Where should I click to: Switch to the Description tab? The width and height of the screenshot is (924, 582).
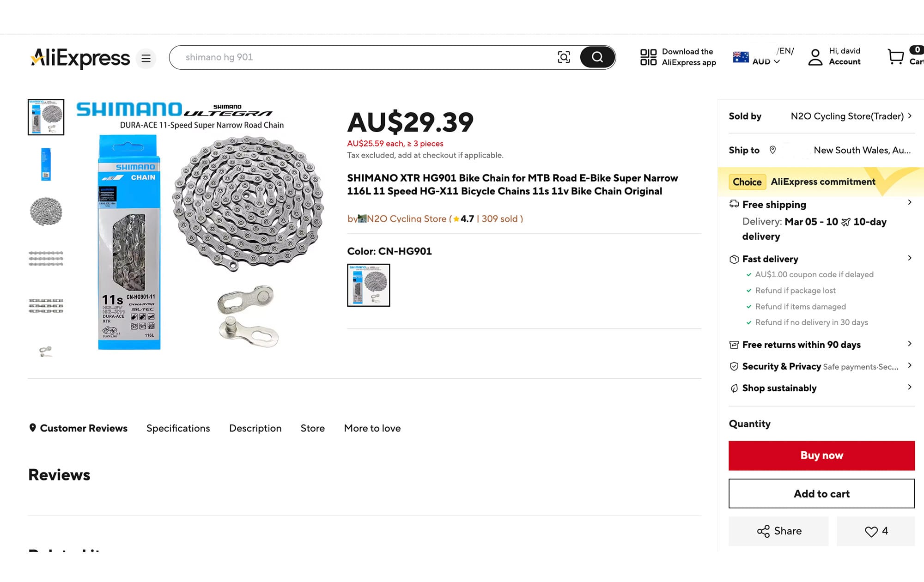coord(255,428)
